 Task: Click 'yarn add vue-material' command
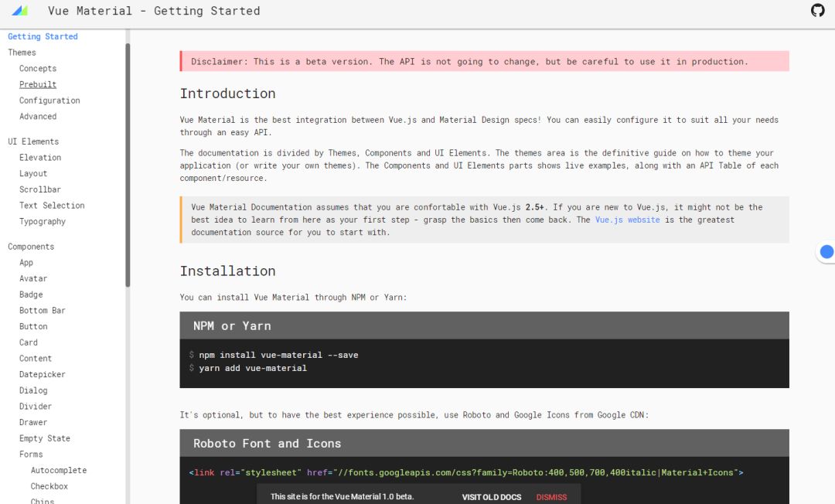point(253,368)
